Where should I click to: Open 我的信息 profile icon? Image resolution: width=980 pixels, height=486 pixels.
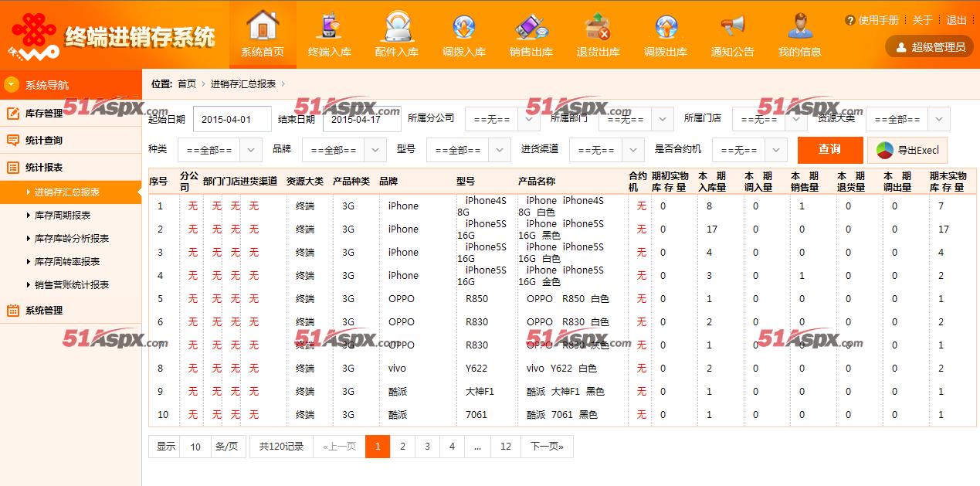click(800, 25)
